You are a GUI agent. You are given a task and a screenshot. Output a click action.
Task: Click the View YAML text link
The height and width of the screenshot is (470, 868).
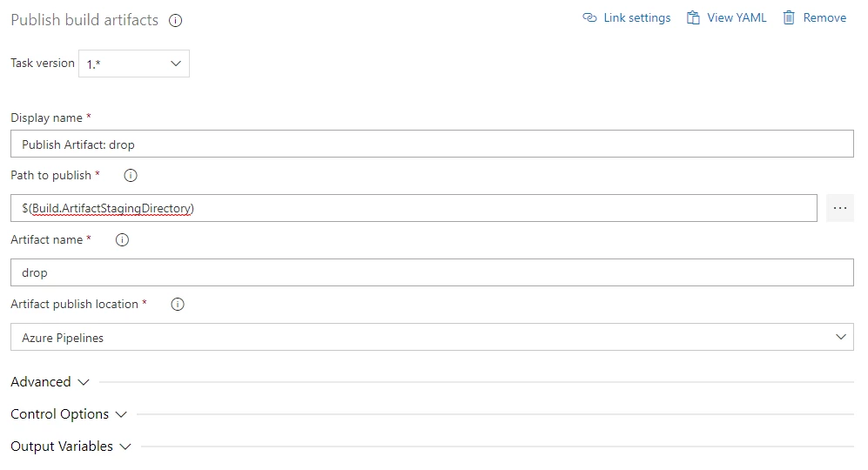pos(737,17)
